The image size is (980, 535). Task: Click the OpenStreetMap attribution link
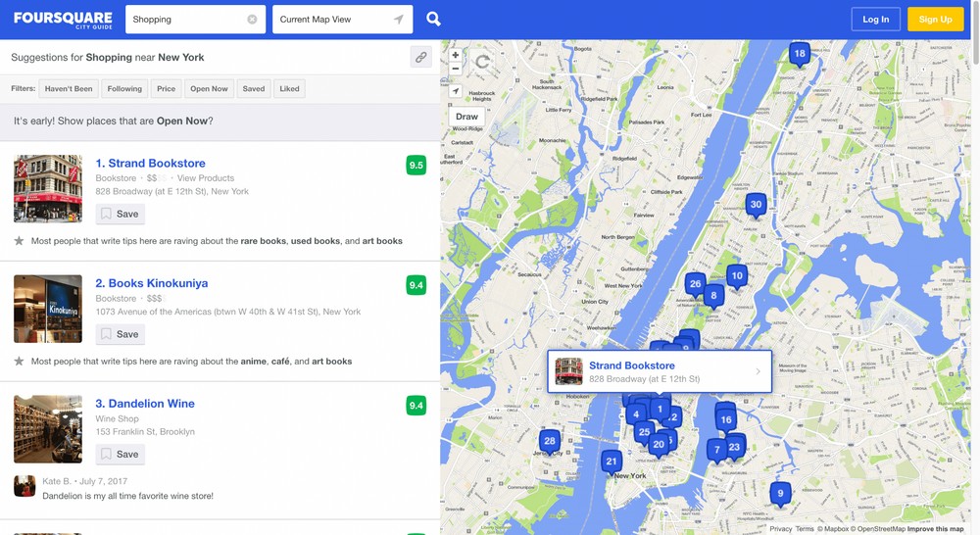tap(877, 529)
